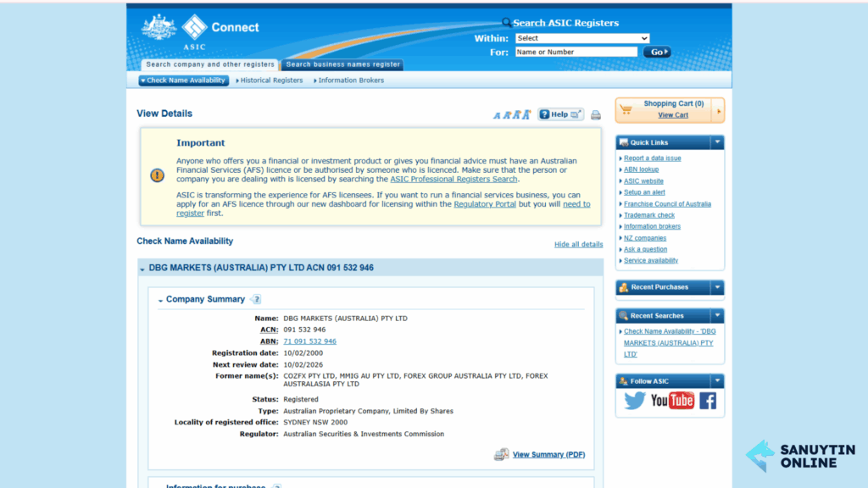The width and height of the screenshot is (868, 488).
Task: Click the 'SYDNEY NSW 2000' locality value
Action: click(x=315, y=422)
